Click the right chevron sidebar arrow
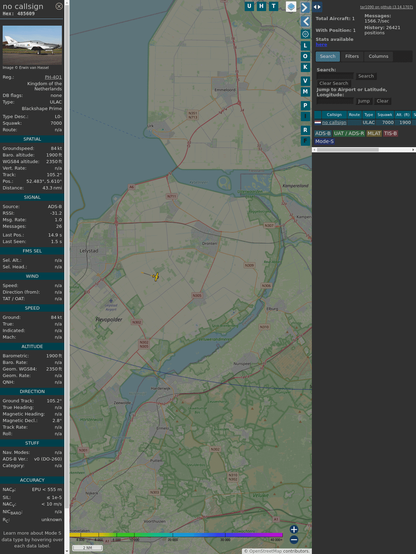Viewport: 416px width, 554px height. pos(305,7)
